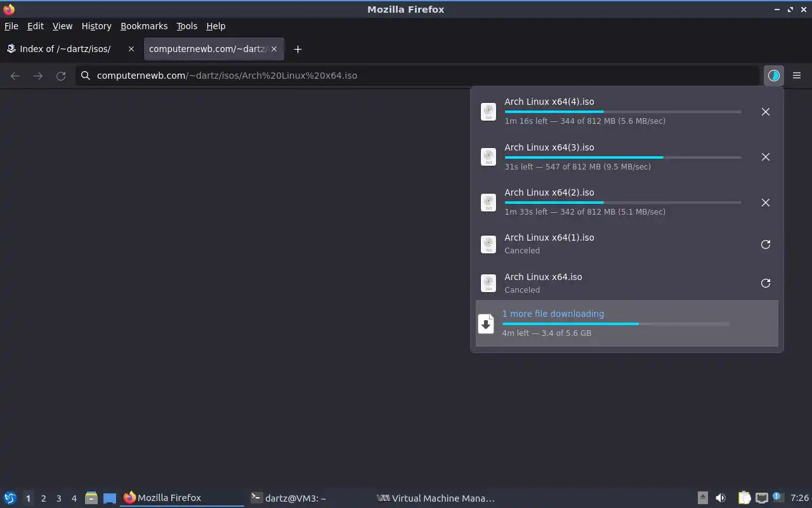
Task: Retry the canceled Arch Linux x64.iso download
Action: [766, 283]
